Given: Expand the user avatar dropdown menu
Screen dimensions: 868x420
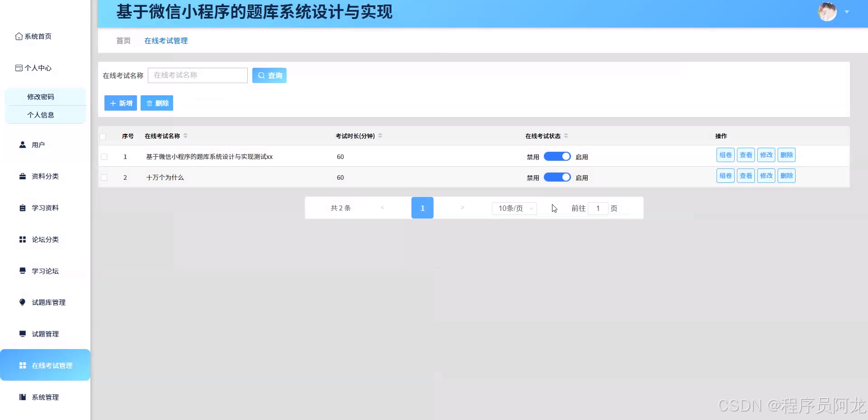Looking at the screenshot, I should 846,12.
